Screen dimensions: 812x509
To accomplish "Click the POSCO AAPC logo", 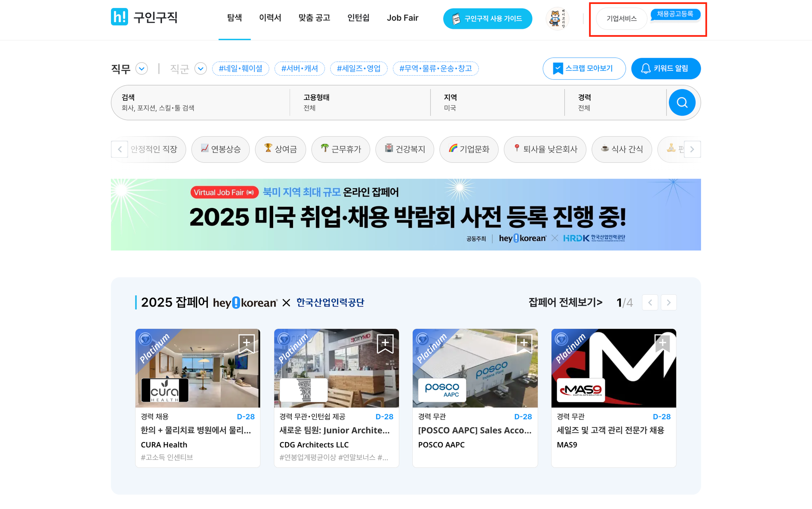I will click(x=442, y=390).
